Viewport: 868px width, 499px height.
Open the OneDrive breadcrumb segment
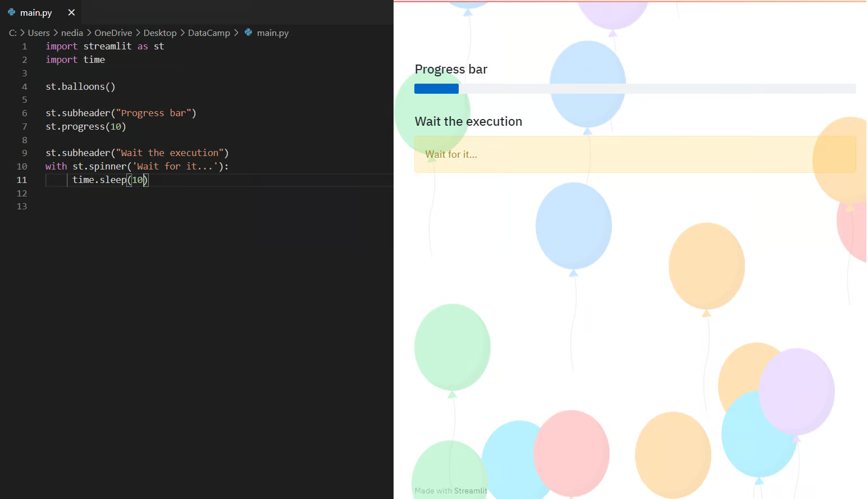(113, 33)
